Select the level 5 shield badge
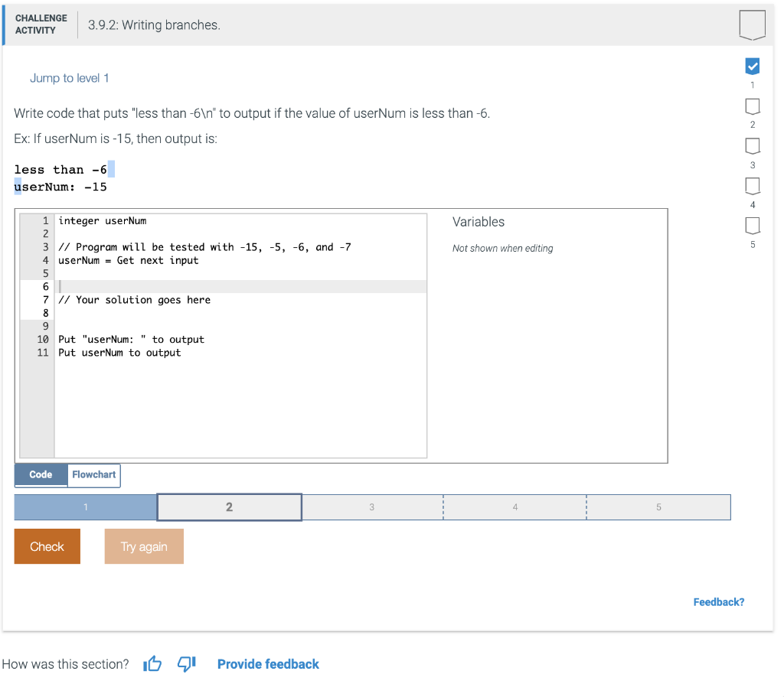This screenshot has width=784, height=697. (753, 225)
